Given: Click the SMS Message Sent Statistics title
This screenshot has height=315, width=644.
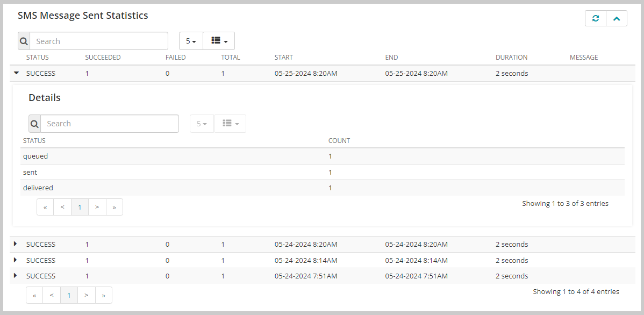Looking at the screenshot, I should (x=83, y=16).
